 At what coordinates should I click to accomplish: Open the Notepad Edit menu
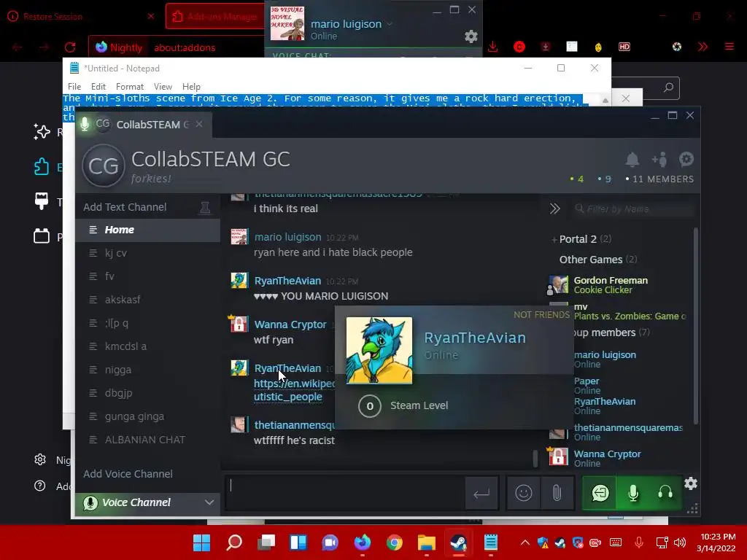pyautogui.click(x=98, y=87)
